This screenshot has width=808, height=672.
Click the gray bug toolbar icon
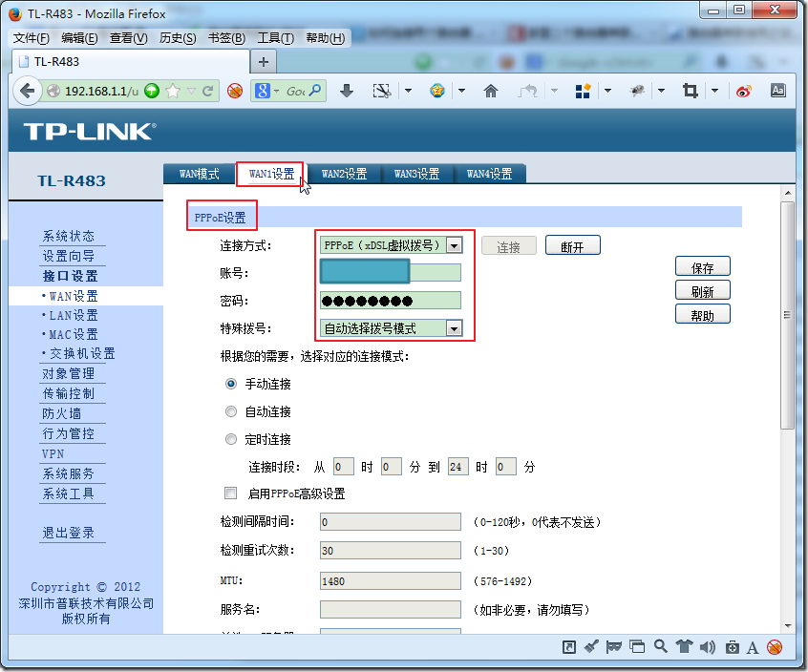tap(637, 91)
